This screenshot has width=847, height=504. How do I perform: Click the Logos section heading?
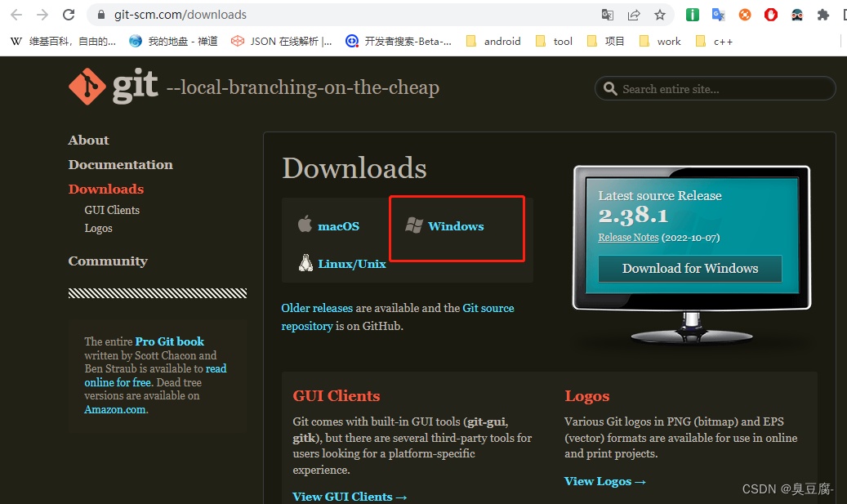(x=586, y=396)
